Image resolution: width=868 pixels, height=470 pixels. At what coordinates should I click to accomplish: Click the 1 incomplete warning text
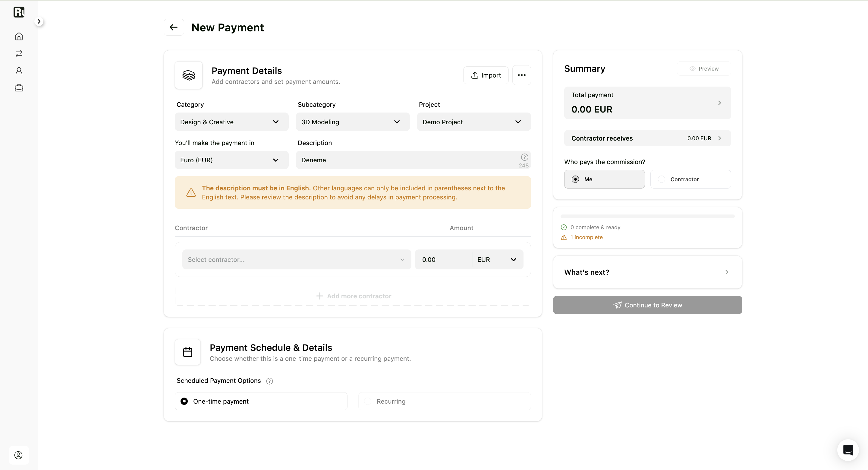586,237
